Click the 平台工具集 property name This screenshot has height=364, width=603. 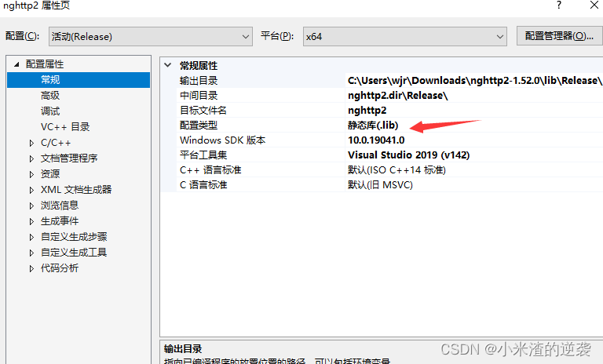tap(203, 155)
